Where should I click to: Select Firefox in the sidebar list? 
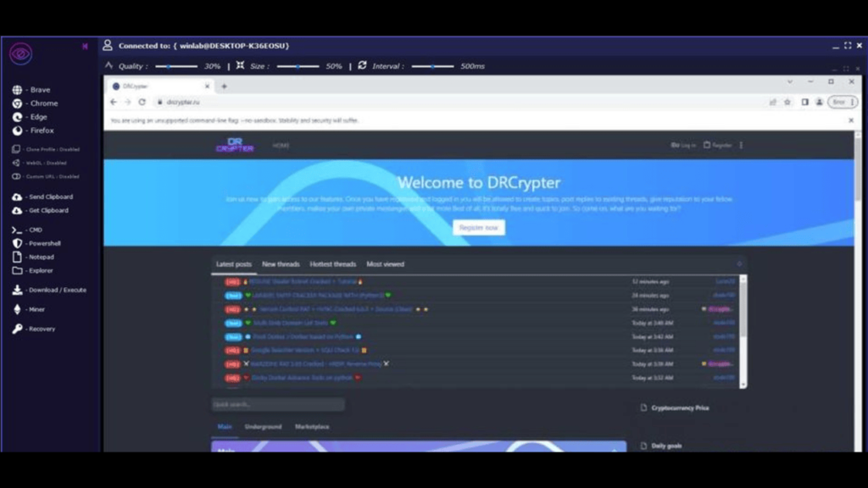pos(33,130)
